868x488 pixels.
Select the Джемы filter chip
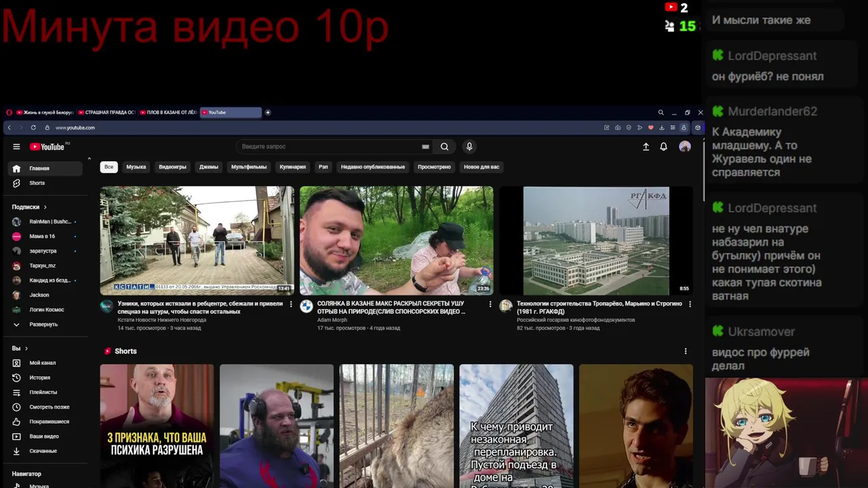click(208, 167)
